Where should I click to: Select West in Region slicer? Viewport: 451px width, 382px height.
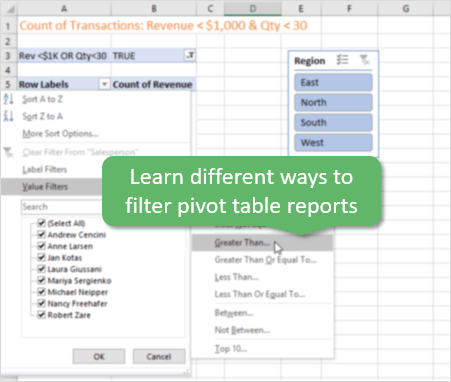click(333, 143)
